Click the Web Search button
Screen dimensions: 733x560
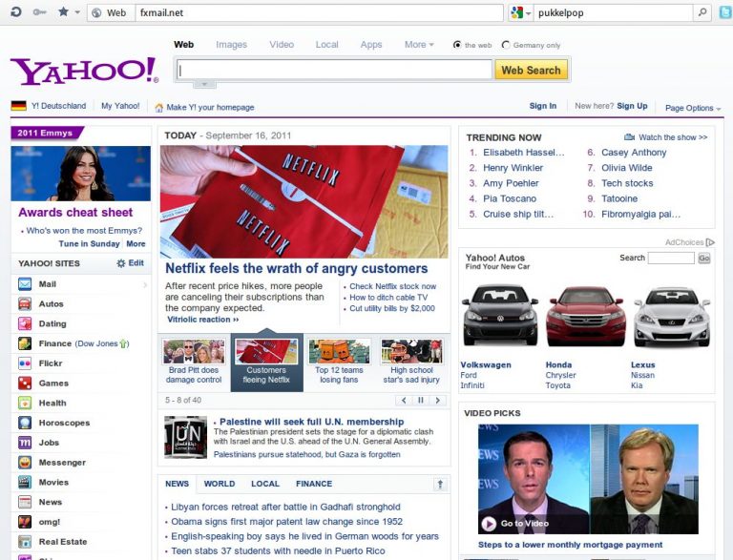pos(531,70)
